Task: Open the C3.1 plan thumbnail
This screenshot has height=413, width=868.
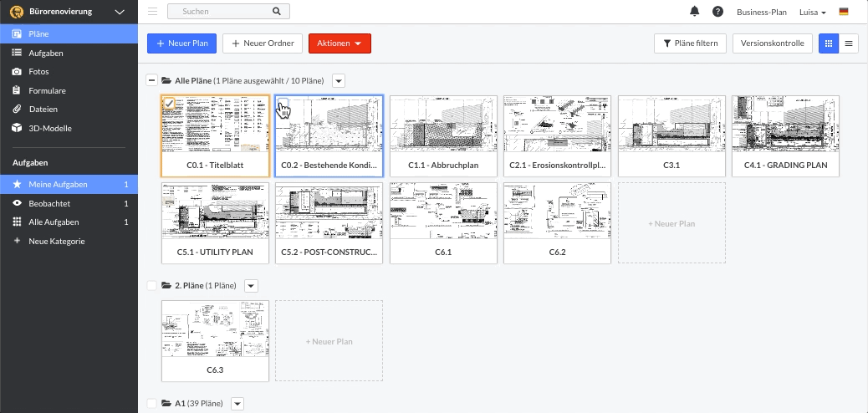Action: coord(671,124)
